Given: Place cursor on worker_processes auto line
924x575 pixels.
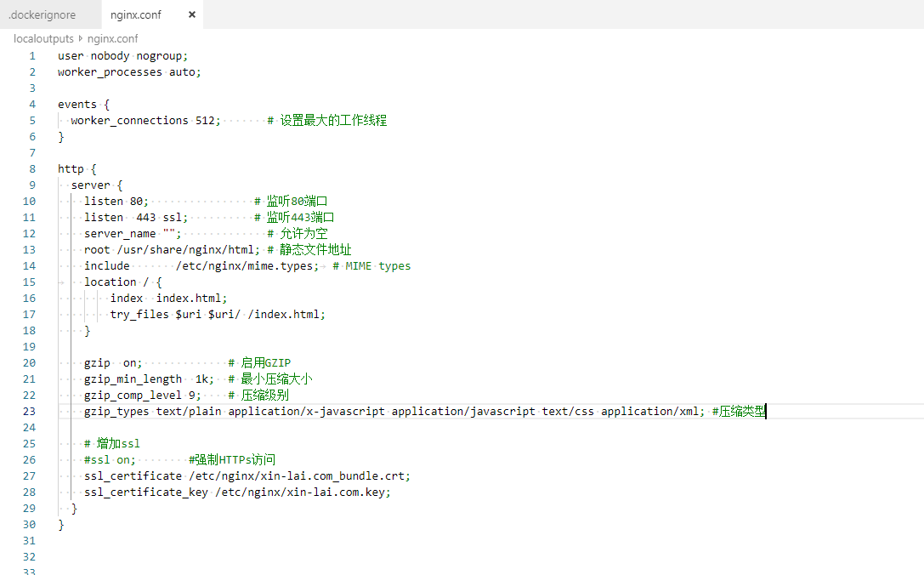Looking at the screenshot, I should coord(129,72).
